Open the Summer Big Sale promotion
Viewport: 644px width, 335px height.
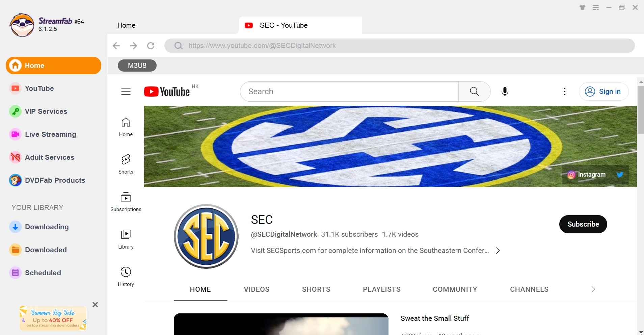pos(53,318)
